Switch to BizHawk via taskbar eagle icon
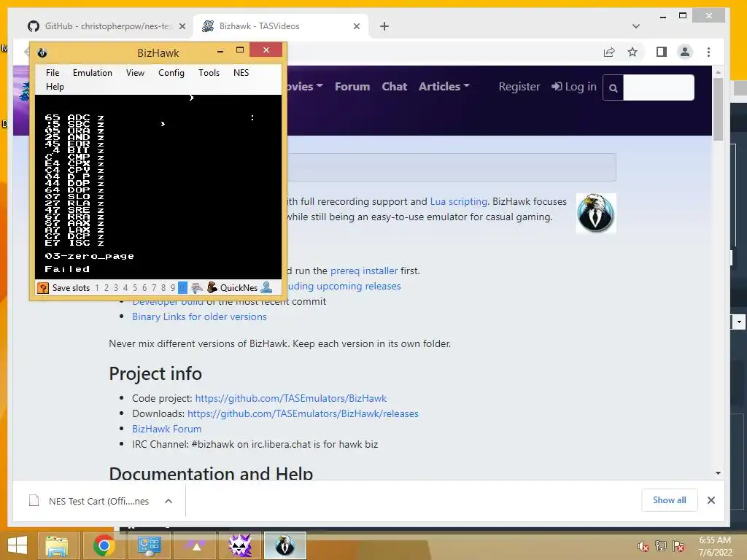 (285, 545)
